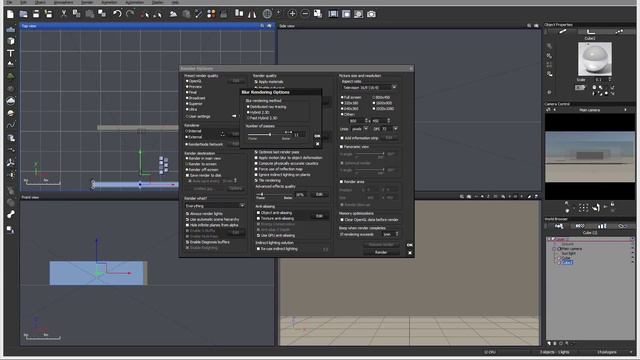This screenshot has height=360, width=640.
Task: Open the Edit menu
Action: 23,2
